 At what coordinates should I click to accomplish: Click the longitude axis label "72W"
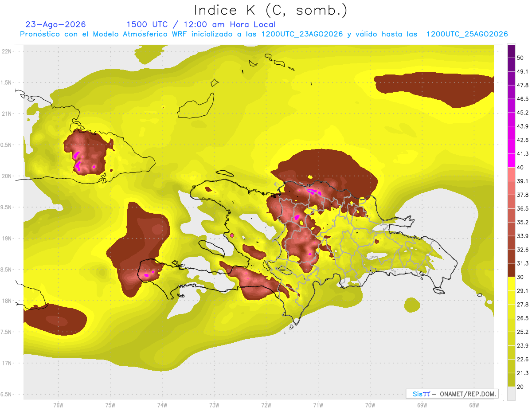coord(266,405)
